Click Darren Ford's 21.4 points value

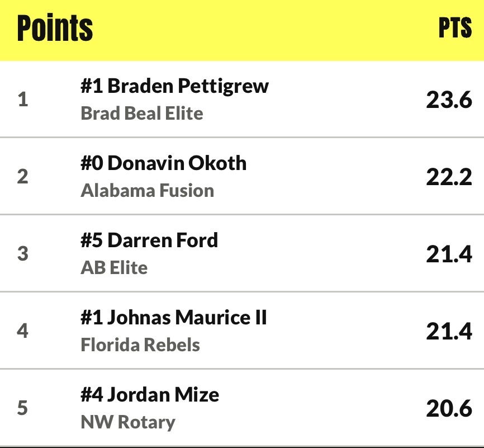449,254
